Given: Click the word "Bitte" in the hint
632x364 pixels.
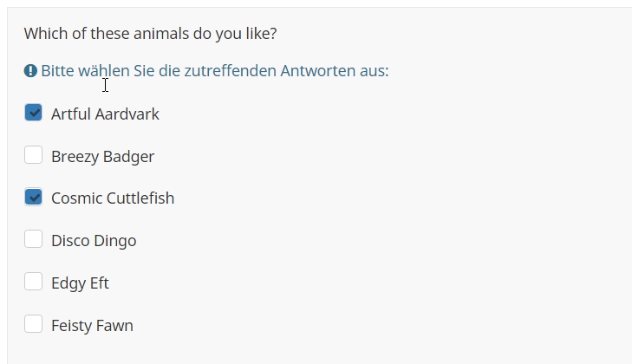Looking at the screenshot, I should tap(57, 71).
